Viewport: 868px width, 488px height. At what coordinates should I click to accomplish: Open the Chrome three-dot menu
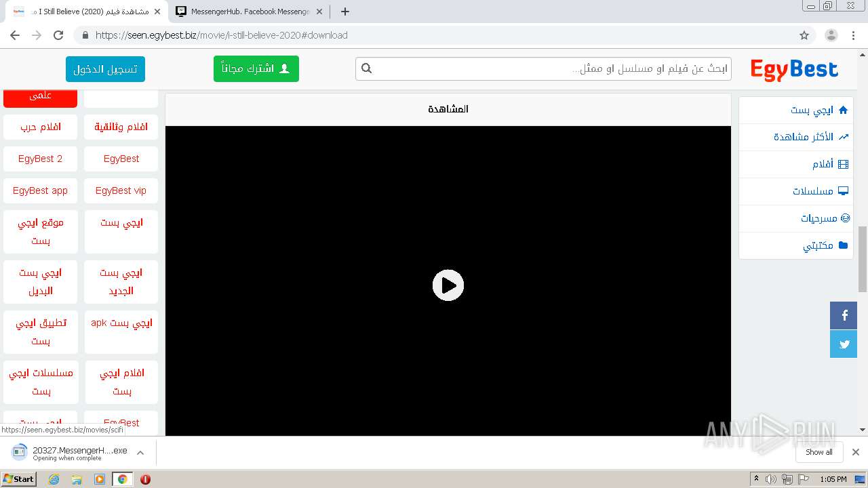(x=853, y=35)
